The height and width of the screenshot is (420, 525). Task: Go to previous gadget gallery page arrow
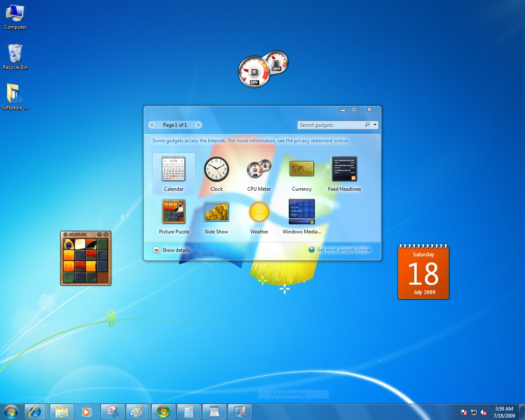(x=152, y=125)
